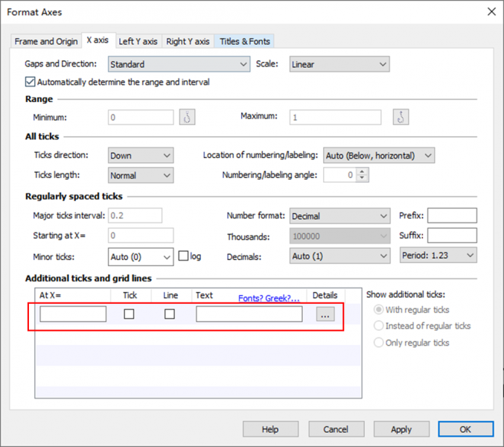This screenshot has height=447, width=504.
Task: Click the OK button
Action: [x=465, y=429]
